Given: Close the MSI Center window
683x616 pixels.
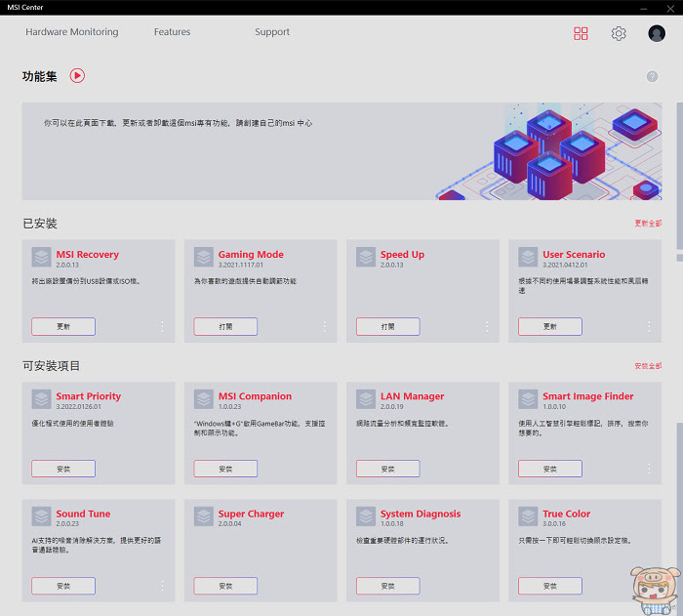Looking at the screenshot, I should tap(670, 8).
